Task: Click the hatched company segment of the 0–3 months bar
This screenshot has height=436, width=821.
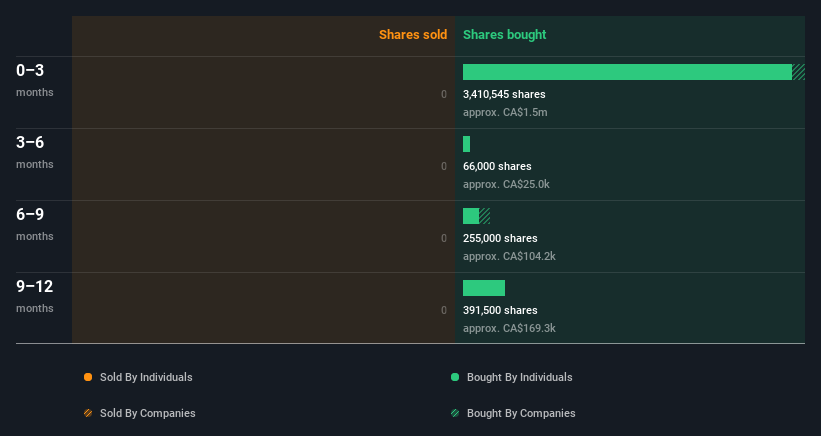Action: (798, 72)
